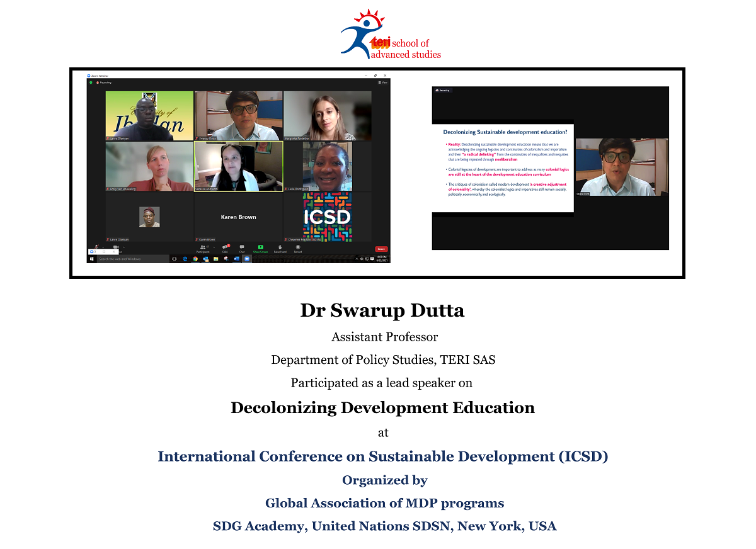The image size is (756, 549).
Task: Click the Record button in toolbar
Action: 298,249
